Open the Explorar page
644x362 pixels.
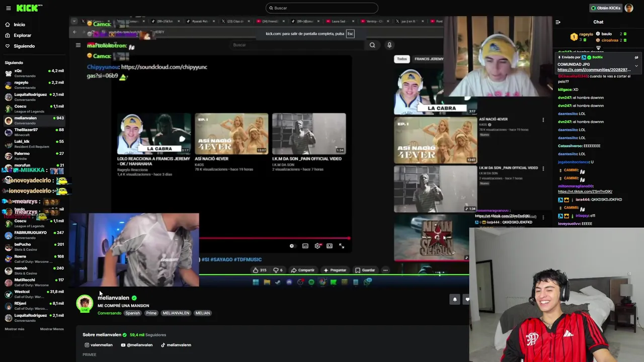coord(22,35)
